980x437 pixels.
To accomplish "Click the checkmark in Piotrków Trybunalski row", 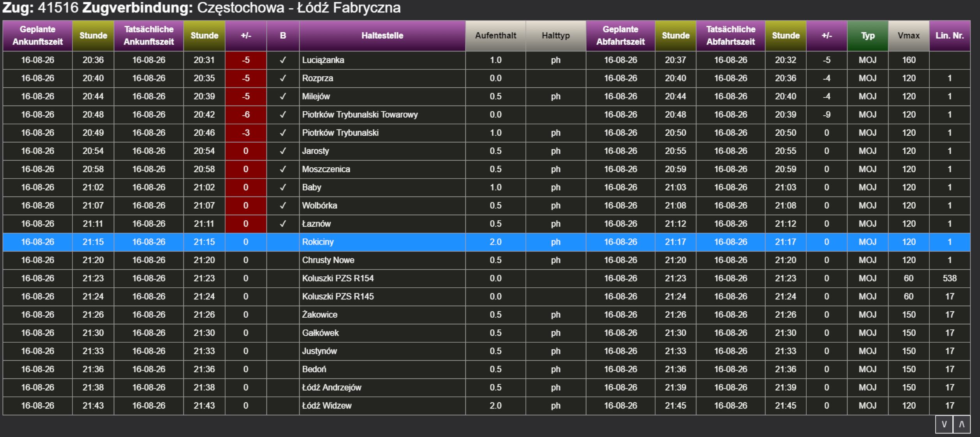I will [x=283, y=133].
